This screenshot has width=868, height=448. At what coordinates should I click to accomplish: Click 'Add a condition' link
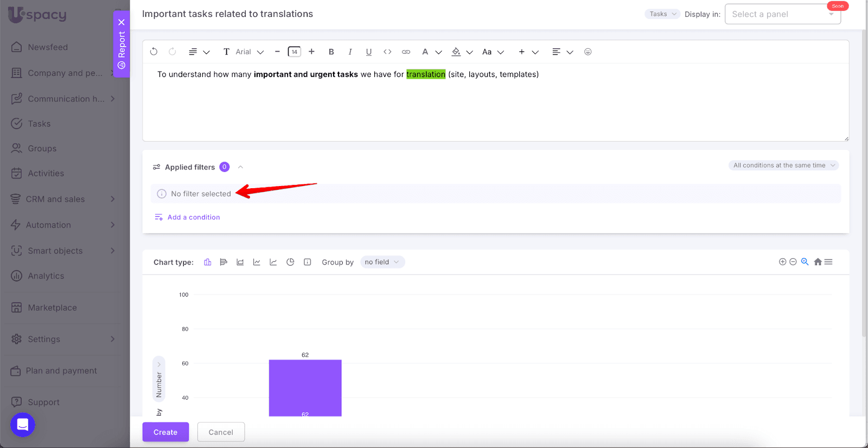pos(193,217)
